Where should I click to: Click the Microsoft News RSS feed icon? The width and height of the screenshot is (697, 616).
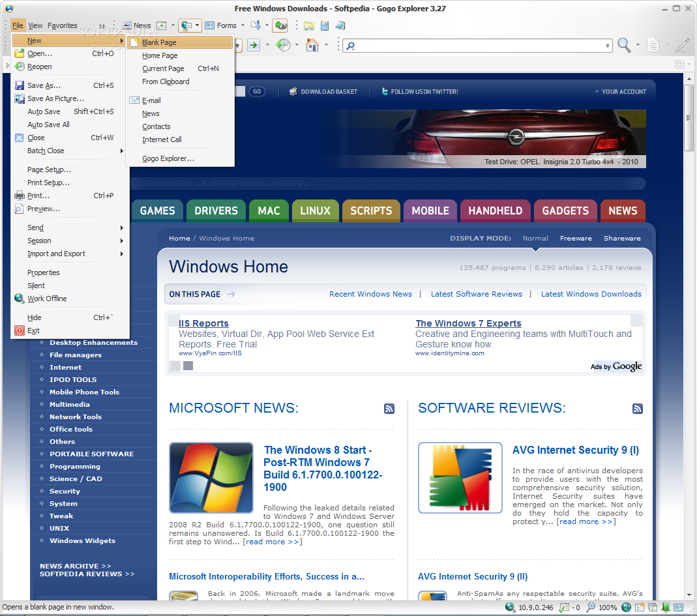point(389,409)
